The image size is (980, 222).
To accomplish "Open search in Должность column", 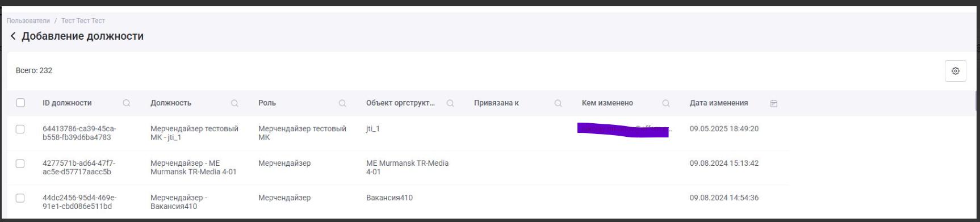I will pyautogui.click(x=234, y=103).
